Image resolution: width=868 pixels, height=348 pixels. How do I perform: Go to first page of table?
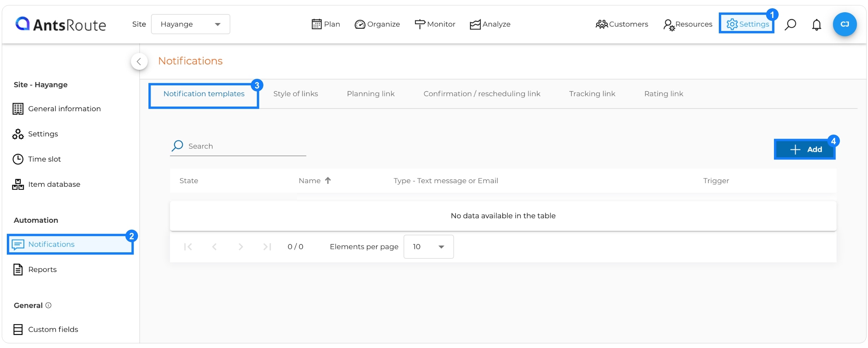[188, 247]
